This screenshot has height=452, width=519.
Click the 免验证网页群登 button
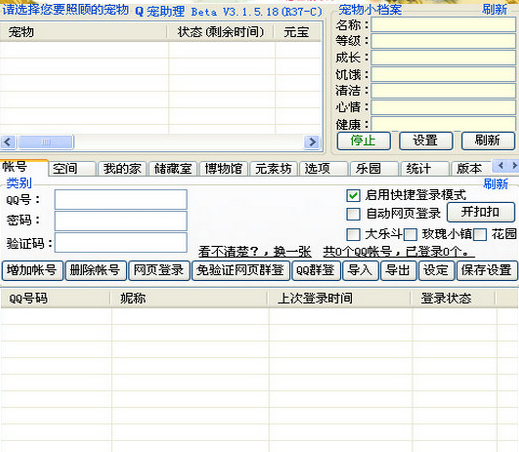coord(241,270)
